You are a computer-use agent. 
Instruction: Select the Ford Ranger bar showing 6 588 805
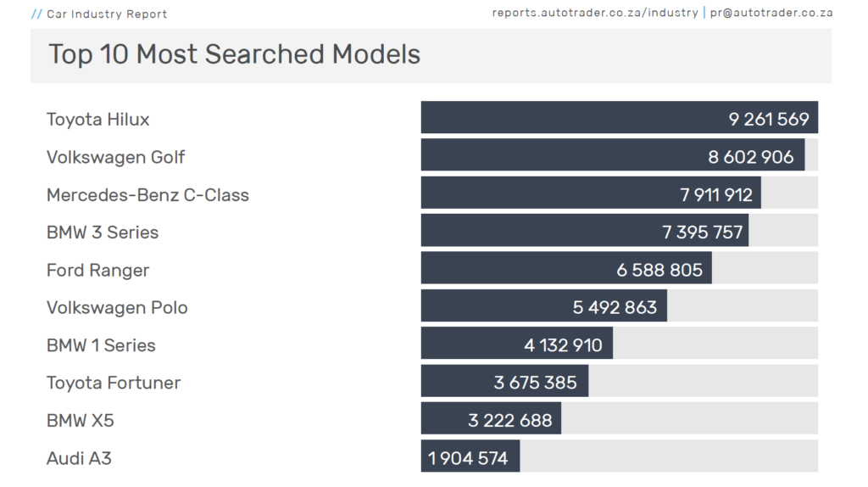pyautogui.click(x=566, y=268)
